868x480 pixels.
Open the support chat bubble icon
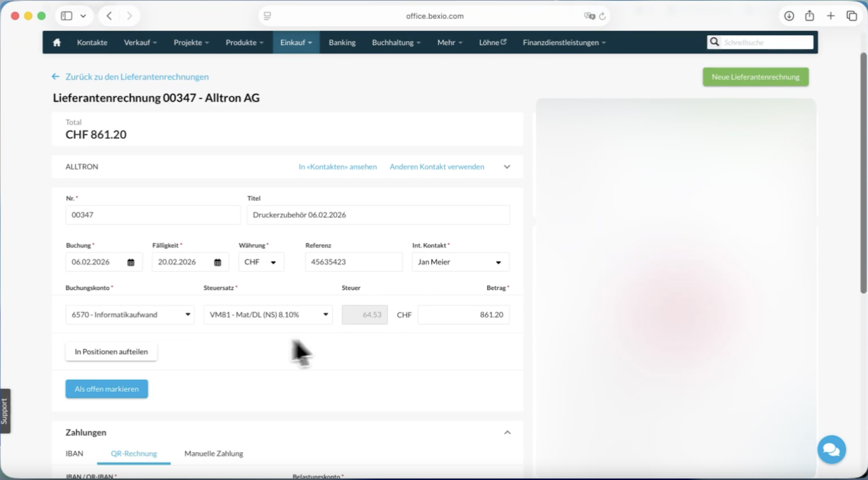pos(831,449)
